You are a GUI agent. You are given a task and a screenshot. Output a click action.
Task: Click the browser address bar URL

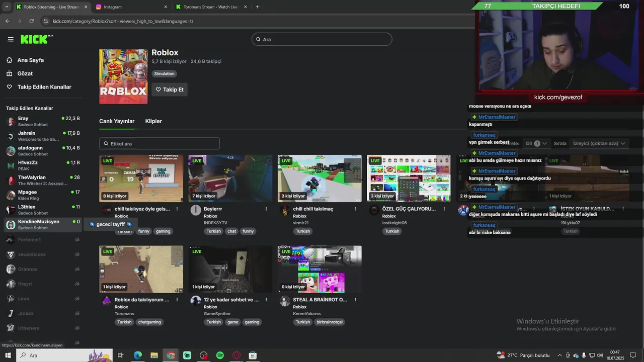click(123, 21)
